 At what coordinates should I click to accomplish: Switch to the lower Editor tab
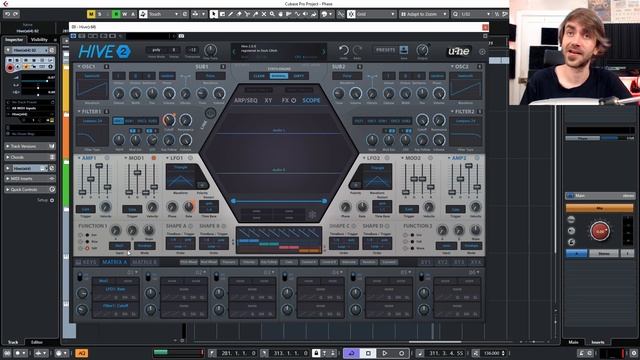[x=36, y=342]
